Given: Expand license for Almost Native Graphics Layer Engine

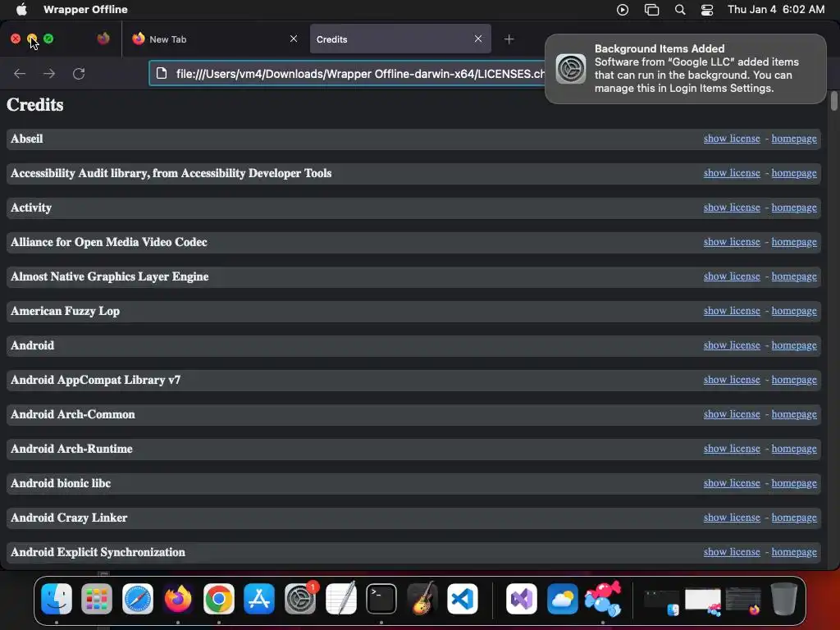Looking at the screenshot, I should coord(732,276).
